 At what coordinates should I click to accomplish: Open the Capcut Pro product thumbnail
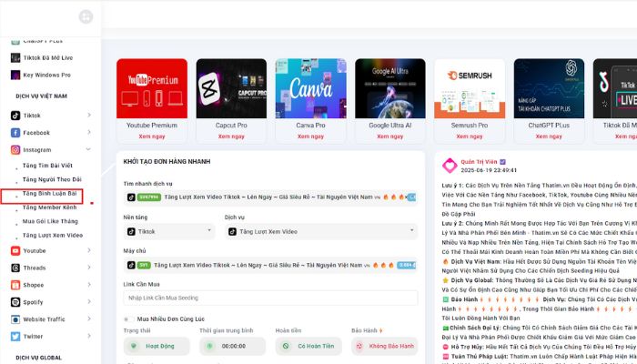click(231, 88)
